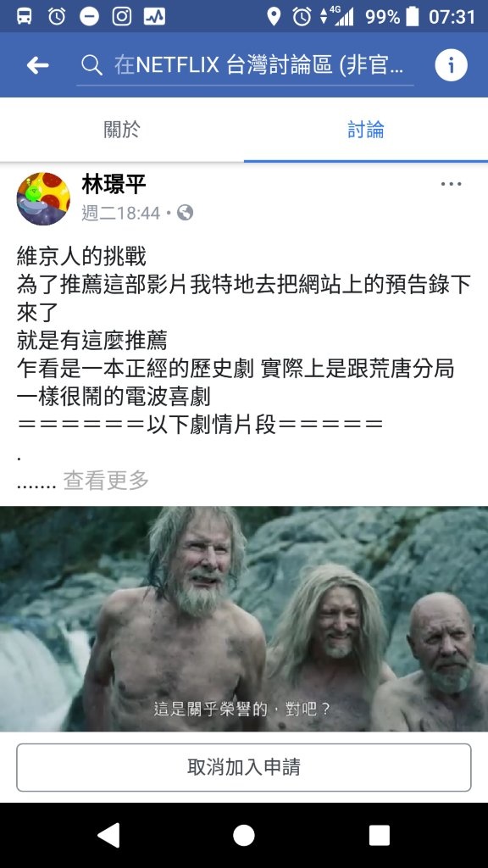
Task: Tap the battery status icon
Action: click(x=413, y=16)
